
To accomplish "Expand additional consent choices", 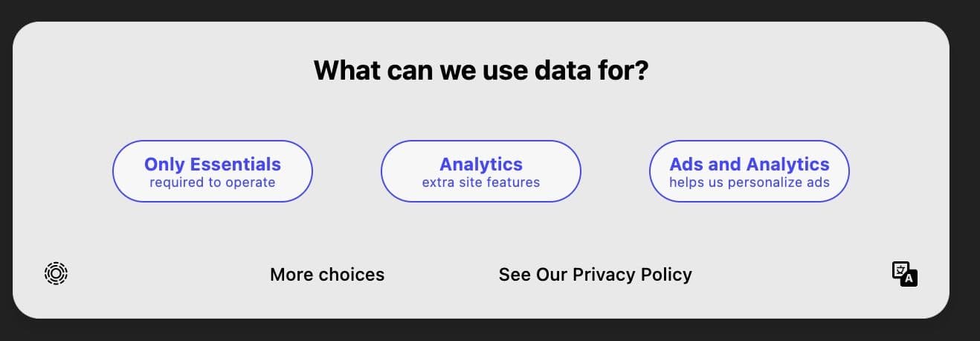I will [327, 275].
